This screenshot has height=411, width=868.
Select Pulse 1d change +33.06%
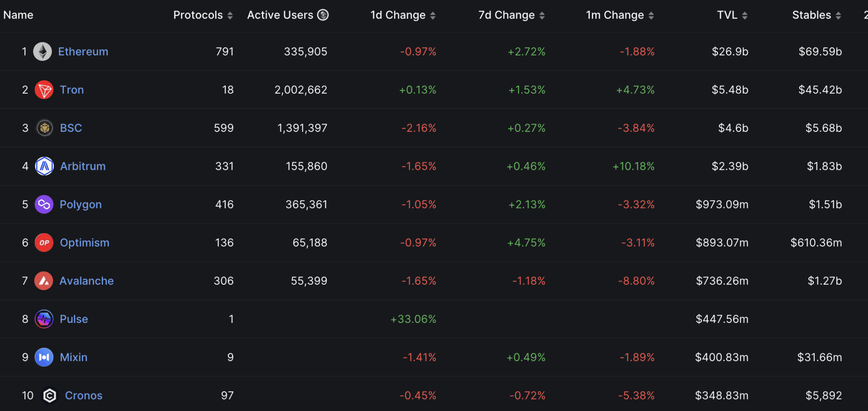(413, 319)
